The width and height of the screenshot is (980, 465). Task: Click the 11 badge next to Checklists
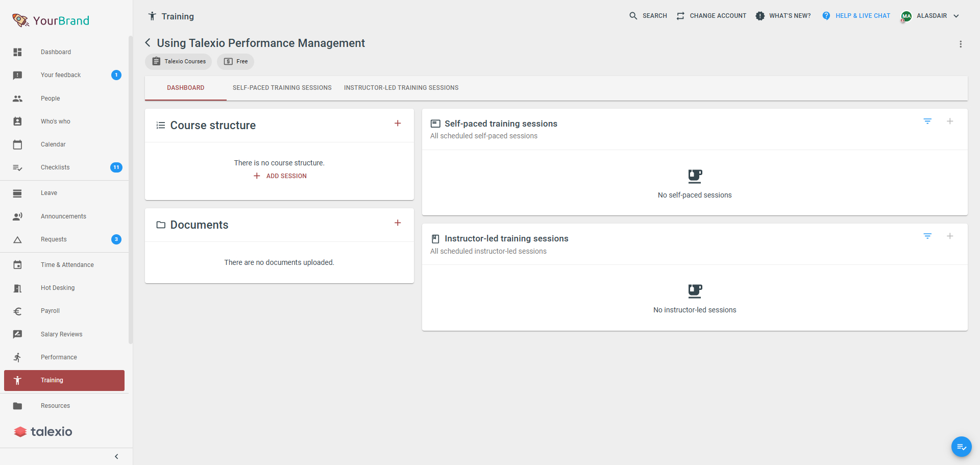116,167
